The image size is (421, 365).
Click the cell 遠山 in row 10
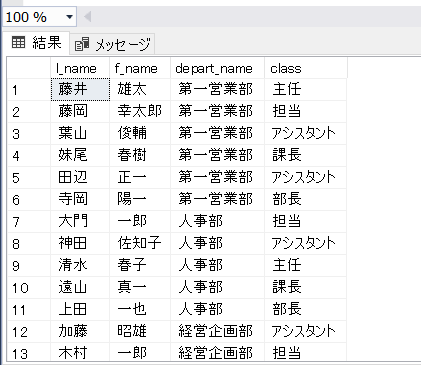80,287
